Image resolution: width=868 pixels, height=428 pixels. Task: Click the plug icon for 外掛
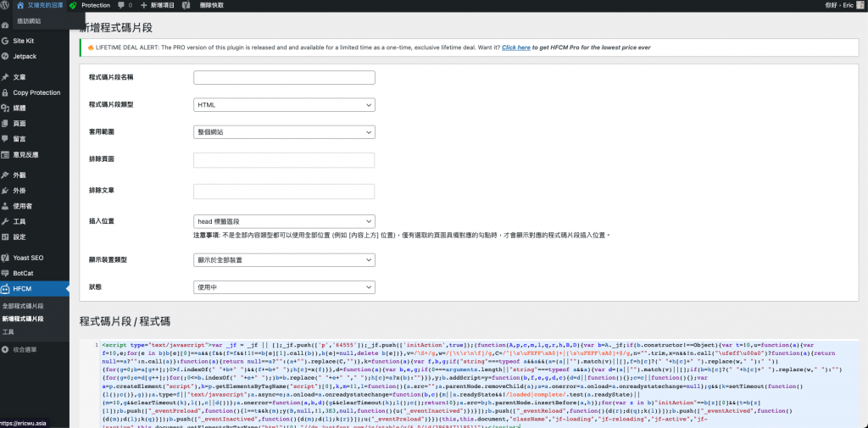(x=5, y=191)
